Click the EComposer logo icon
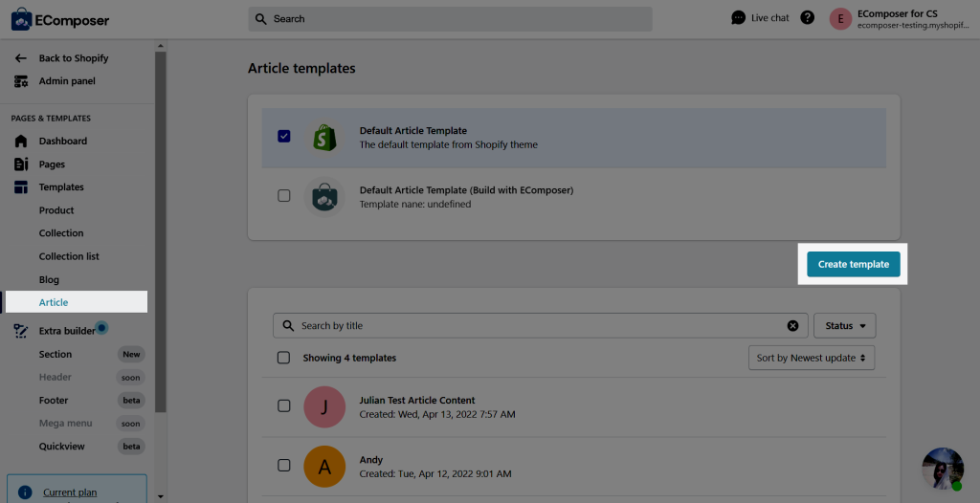The width and height of the screenshot is (980, 503). coord(22,19)
